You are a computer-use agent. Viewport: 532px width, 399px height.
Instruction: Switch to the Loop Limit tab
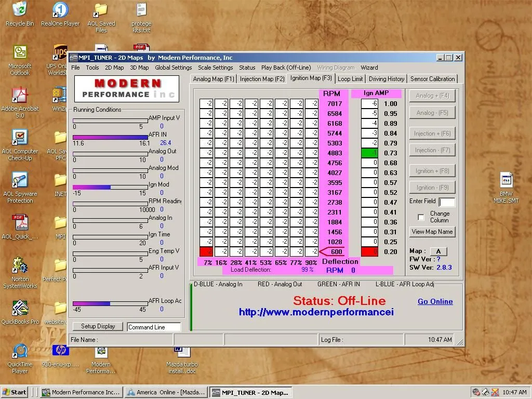[351, 78]
